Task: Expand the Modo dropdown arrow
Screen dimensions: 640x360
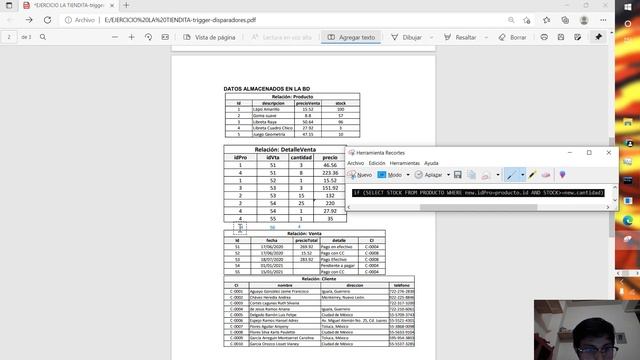Action: pyautogui.click(x=408, y=175)
